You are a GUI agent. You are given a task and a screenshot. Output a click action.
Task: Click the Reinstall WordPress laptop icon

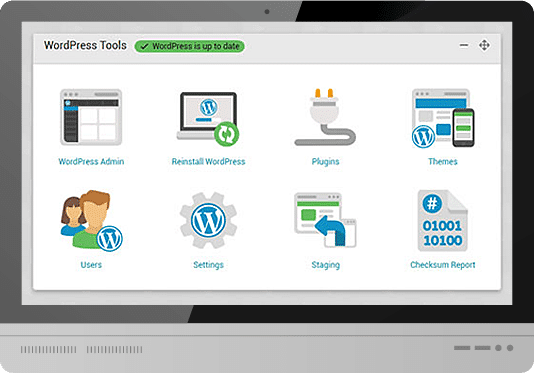pos(208,119)
